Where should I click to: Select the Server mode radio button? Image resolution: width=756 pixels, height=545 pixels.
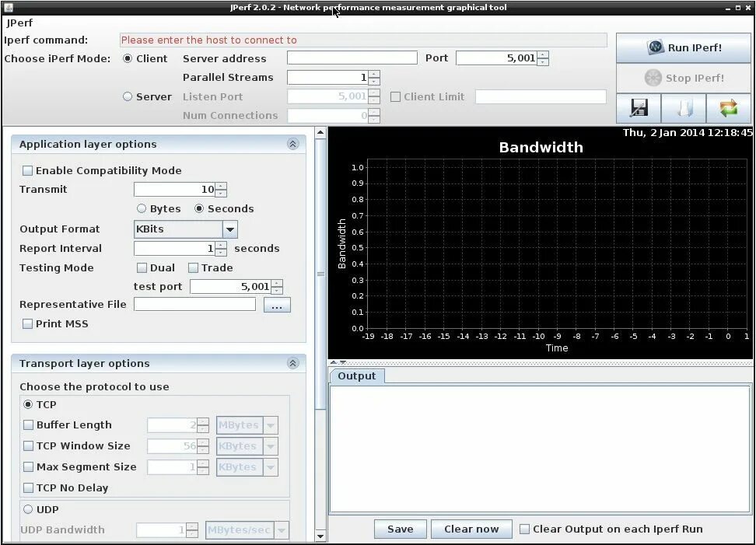(x=128, y=96)
